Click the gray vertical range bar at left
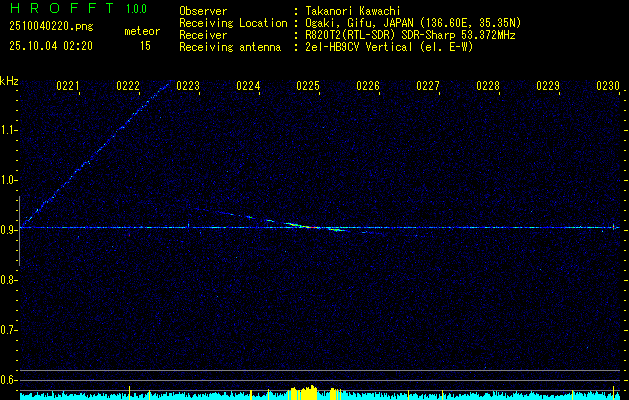This screenshot has width=629, height=400. click(19, 231)
